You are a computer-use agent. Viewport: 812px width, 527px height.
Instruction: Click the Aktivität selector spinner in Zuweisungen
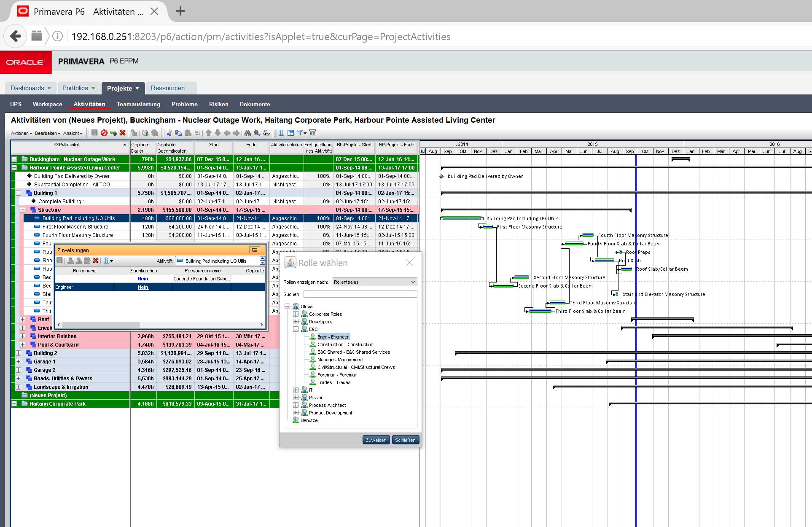[x=262, y=261]
